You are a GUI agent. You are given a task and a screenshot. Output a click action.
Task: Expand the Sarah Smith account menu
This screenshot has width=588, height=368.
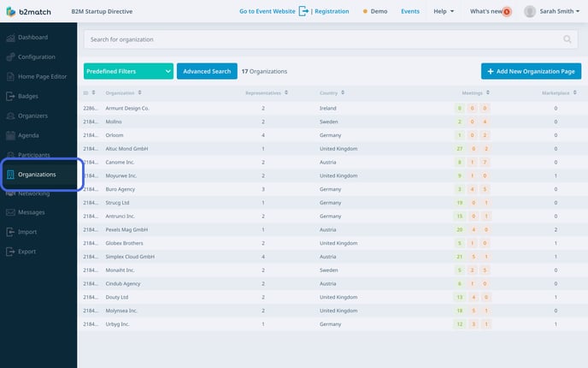click(560, 11)
